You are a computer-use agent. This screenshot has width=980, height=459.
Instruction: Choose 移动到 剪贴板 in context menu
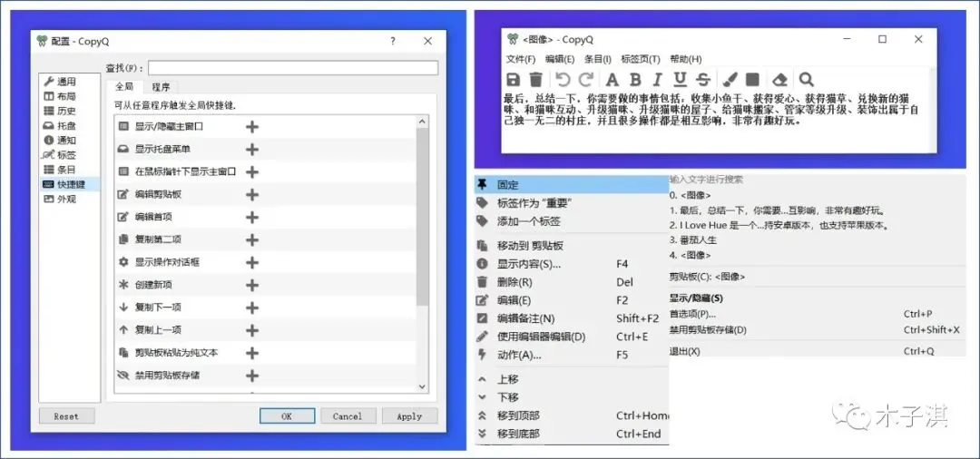tap(572, 246)
